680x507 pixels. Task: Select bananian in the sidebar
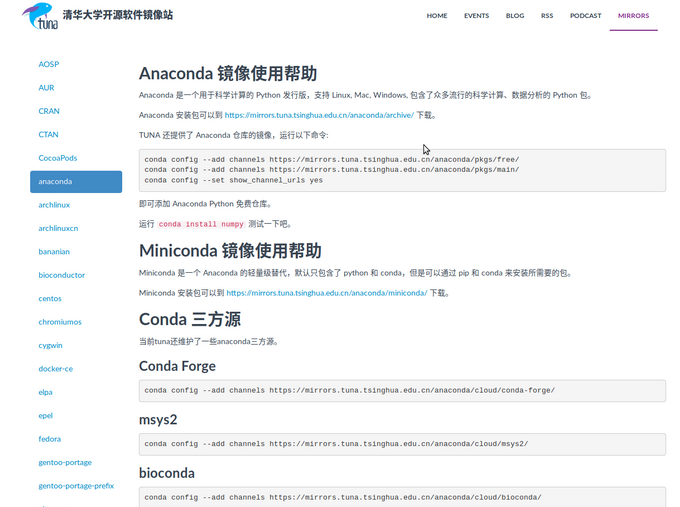pyautogui.click(x=54, y=252)
